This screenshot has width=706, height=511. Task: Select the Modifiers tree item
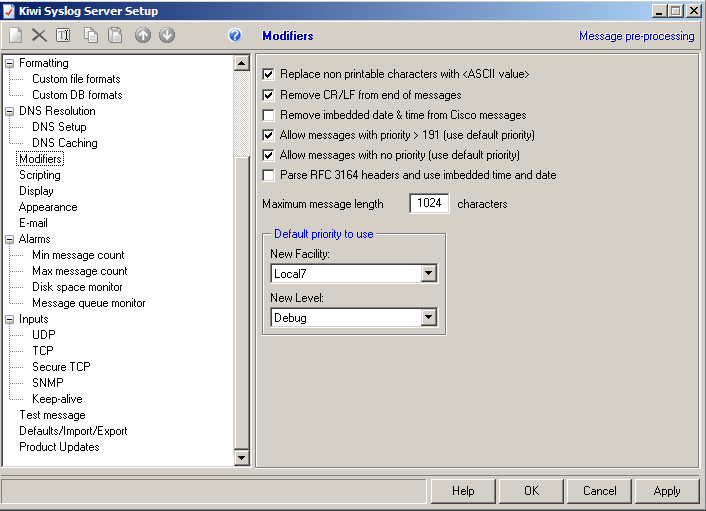(x=40, y=159)
